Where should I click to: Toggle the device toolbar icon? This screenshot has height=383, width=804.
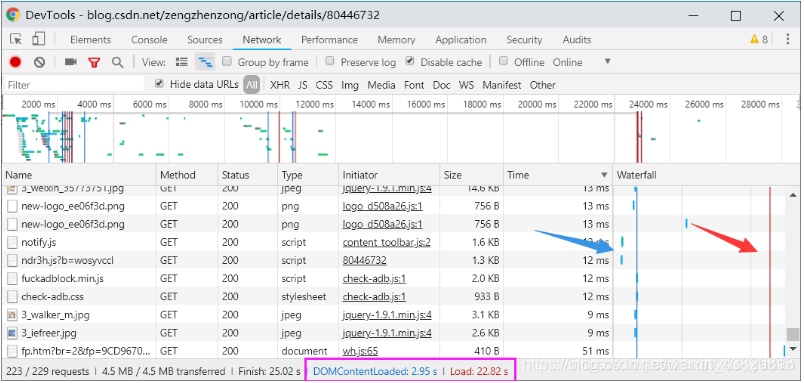pos(38,39)
